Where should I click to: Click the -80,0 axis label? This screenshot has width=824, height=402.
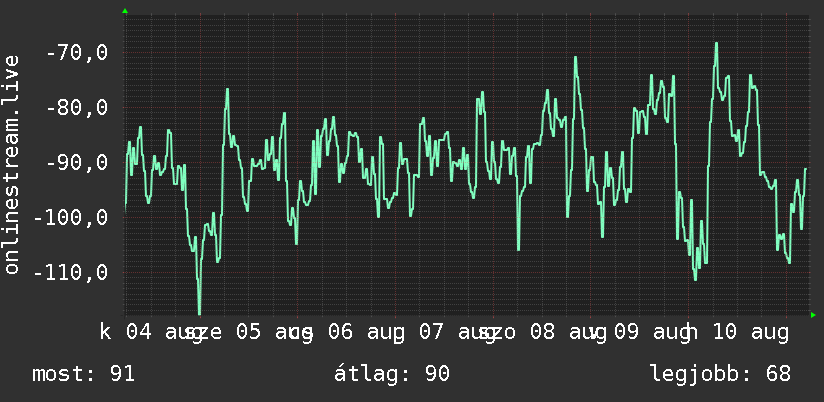coord(77,108)
